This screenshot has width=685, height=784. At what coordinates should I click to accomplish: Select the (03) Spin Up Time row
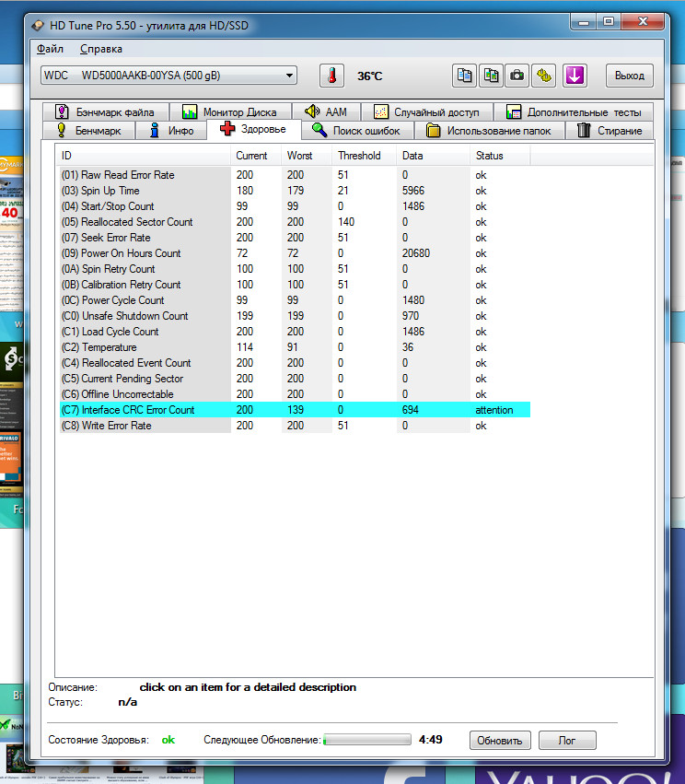click(x=295, y=191)
